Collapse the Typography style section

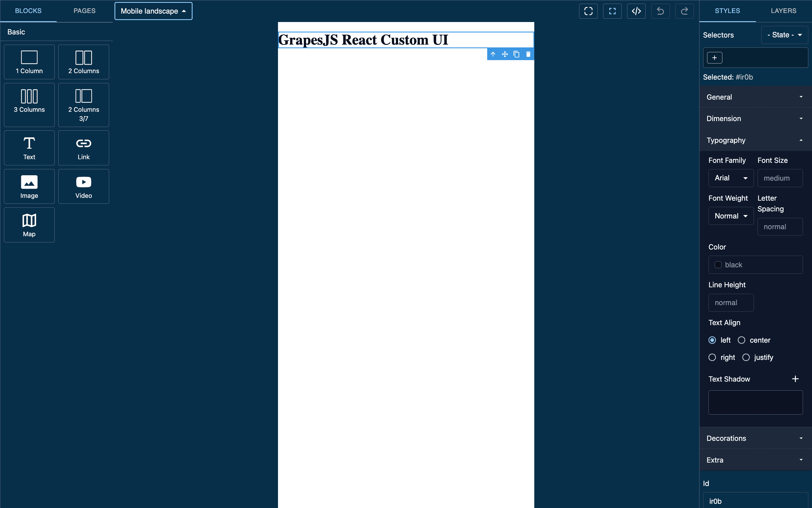point(755,140)
